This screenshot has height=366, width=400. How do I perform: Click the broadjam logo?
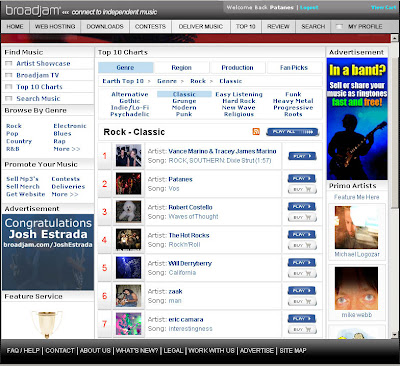click(x=33, y=11)
